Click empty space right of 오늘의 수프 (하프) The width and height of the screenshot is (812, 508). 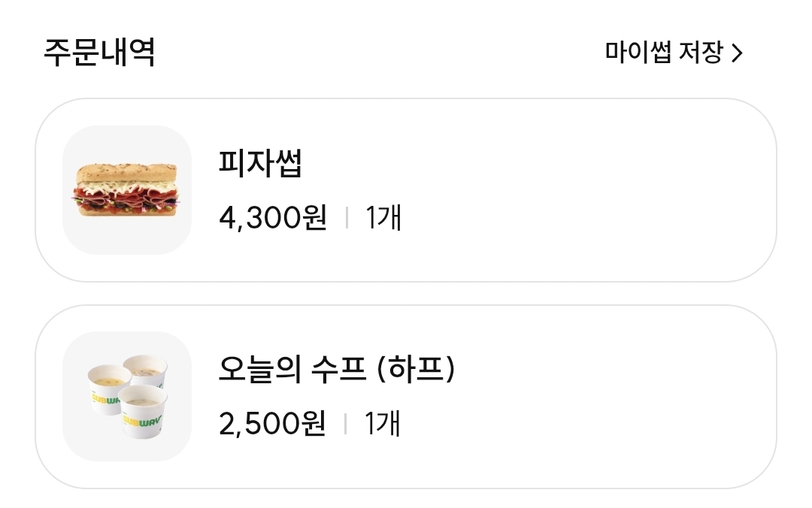click(601, 369)
